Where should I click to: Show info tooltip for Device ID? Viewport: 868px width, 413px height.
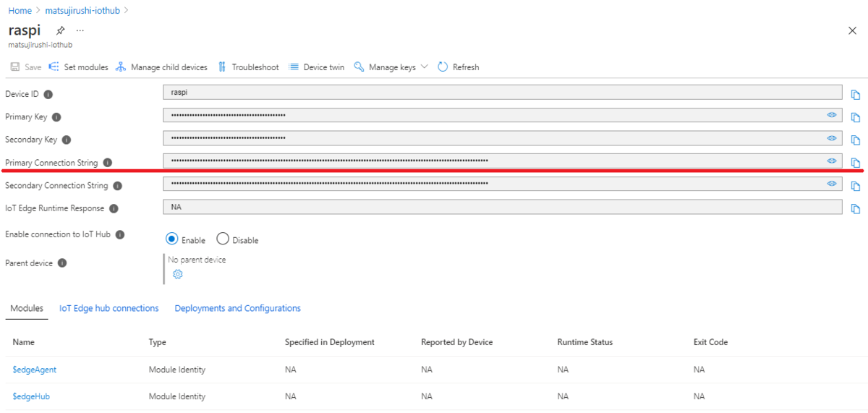tap(48, 94)
